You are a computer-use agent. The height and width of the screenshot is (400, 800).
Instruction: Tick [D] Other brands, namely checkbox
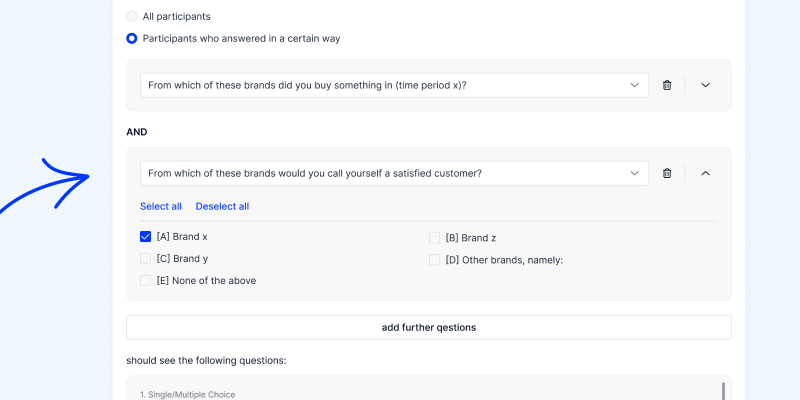(x=434, y=260)
